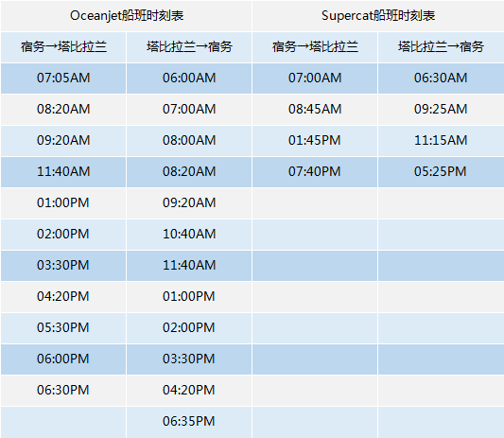The image size is (504, 438).
Task: Click the 06:35PM Oceanjet return cell
Action: pyautogui.click(x=189, y=422)
